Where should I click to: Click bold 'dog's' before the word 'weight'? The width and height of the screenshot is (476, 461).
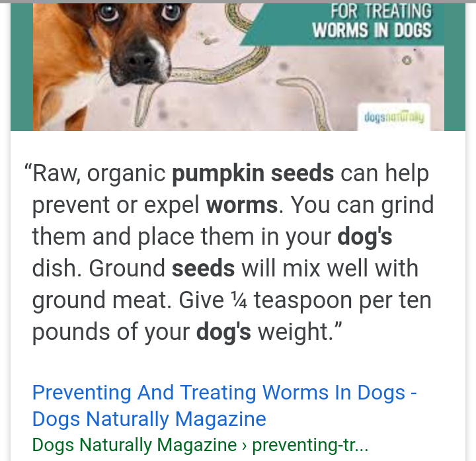tap(223, 331)
